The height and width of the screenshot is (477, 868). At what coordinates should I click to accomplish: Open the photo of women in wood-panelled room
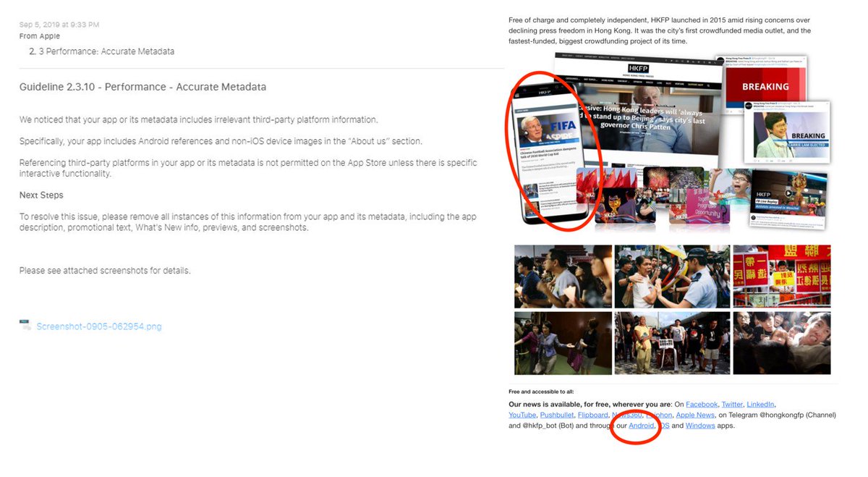[563, 343]
